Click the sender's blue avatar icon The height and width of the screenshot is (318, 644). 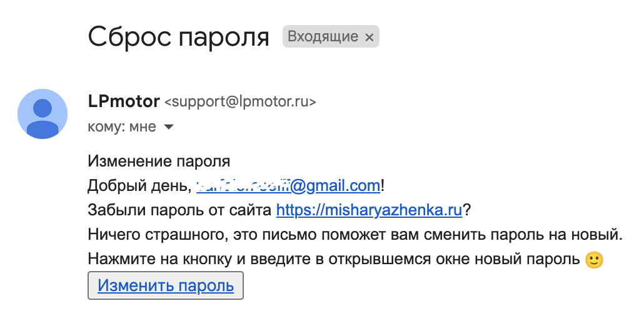[43, 114]
